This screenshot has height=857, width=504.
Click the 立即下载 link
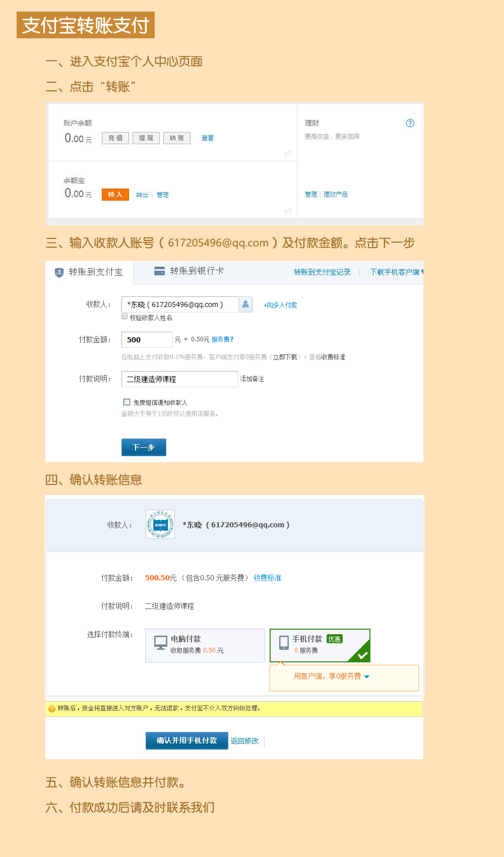285,357
